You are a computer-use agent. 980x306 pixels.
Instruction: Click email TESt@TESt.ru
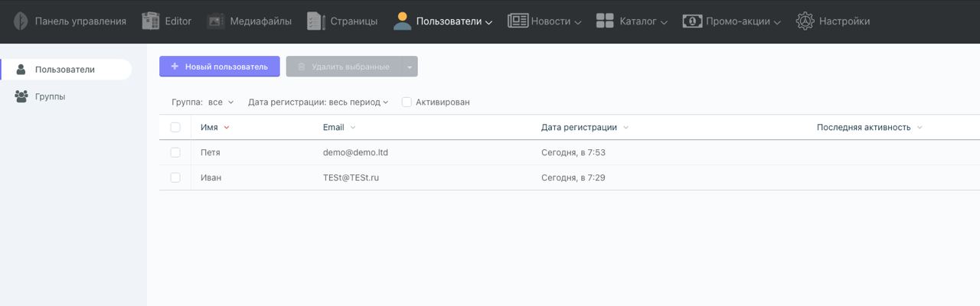point(351,177)
